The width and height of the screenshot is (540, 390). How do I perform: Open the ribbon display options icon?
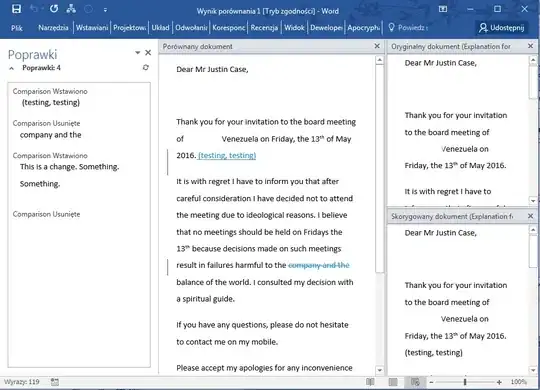(x=443, y=9)
